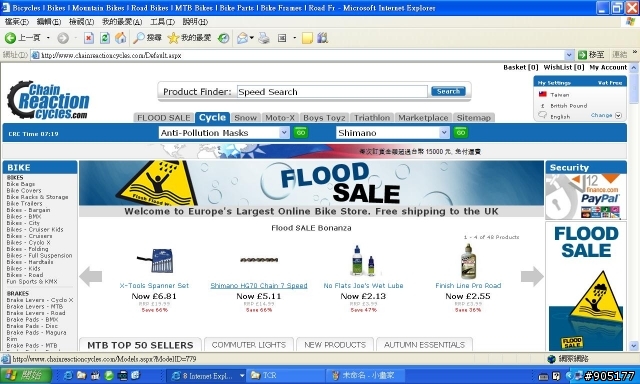This screenshot has height=384, width=640.
Task: Click Go button beside Shimano dropdown
Action: coord(461,133)
